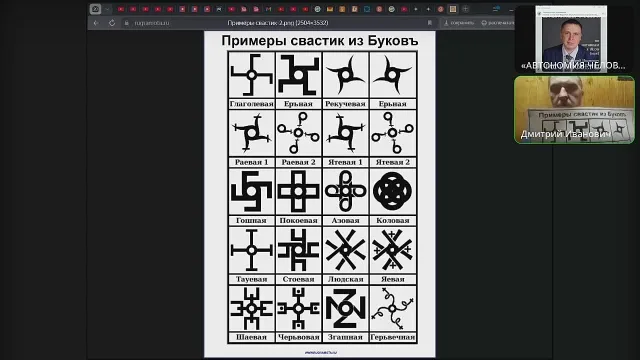Screen dimensions: 640x360
Task: Reload the page with refresh icon
Action: coord(112,23)
